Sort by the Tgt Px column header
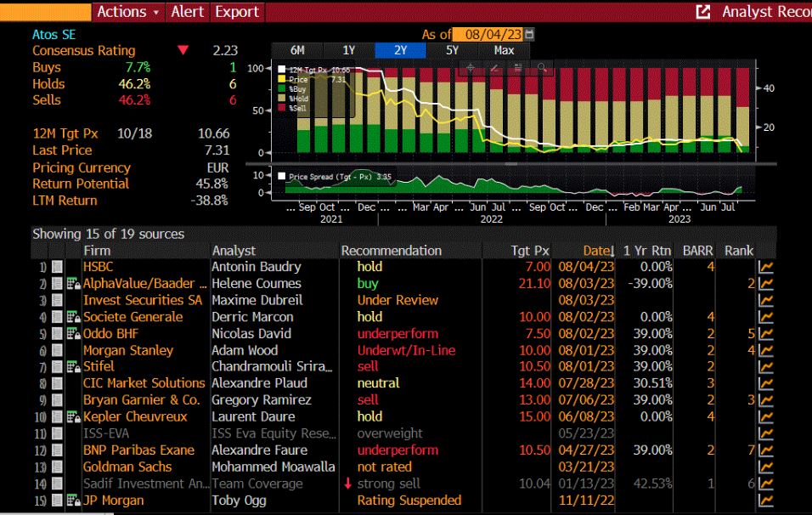 click(530, 251)
